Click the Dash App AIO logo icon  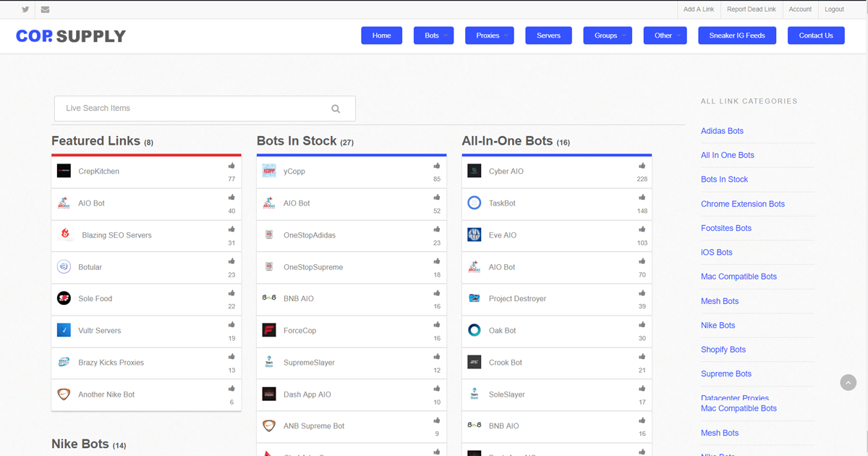click(269, 394)
